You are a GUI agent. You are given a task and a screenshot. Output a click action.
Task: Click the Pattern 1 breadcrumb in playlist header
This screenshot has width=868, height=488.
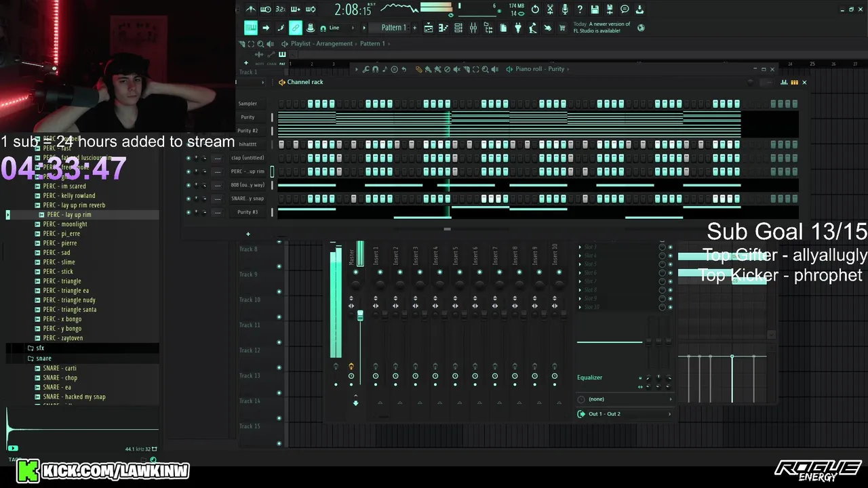tap(372, 44)
